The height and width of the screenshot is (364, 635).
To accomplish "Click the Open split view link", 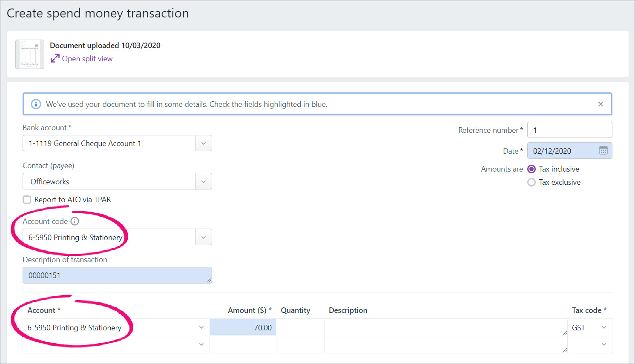I will (87, 59).
